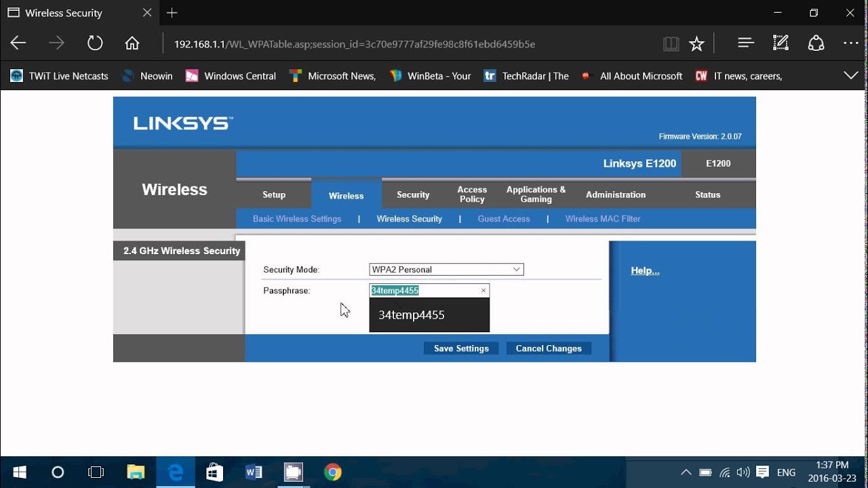Select the Wireless main tab

347,196
